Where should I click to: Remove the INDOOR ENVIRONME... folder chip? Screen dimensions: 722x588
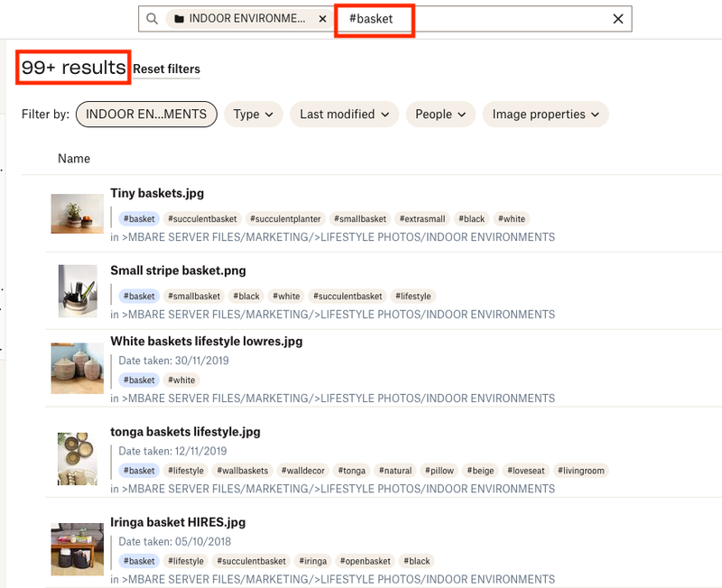pos(323,19)
